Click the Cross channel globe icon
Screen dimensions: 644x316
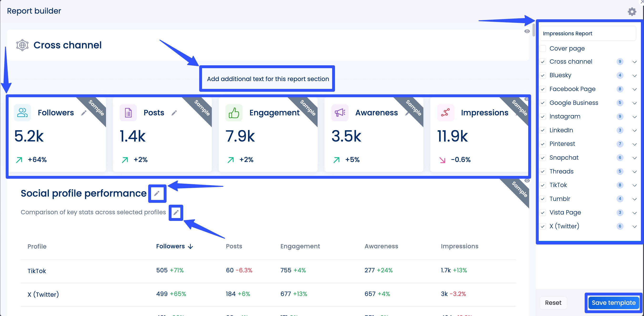point(22,45)
